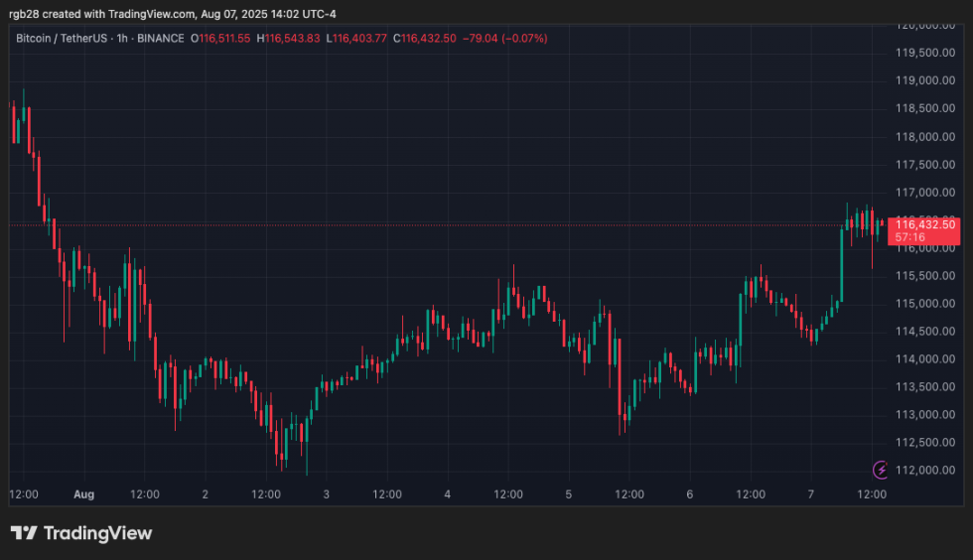Click the TradingView logo at bottom left
The height and width of the screenshot is (560, 973).
click(x=81, y=533)
